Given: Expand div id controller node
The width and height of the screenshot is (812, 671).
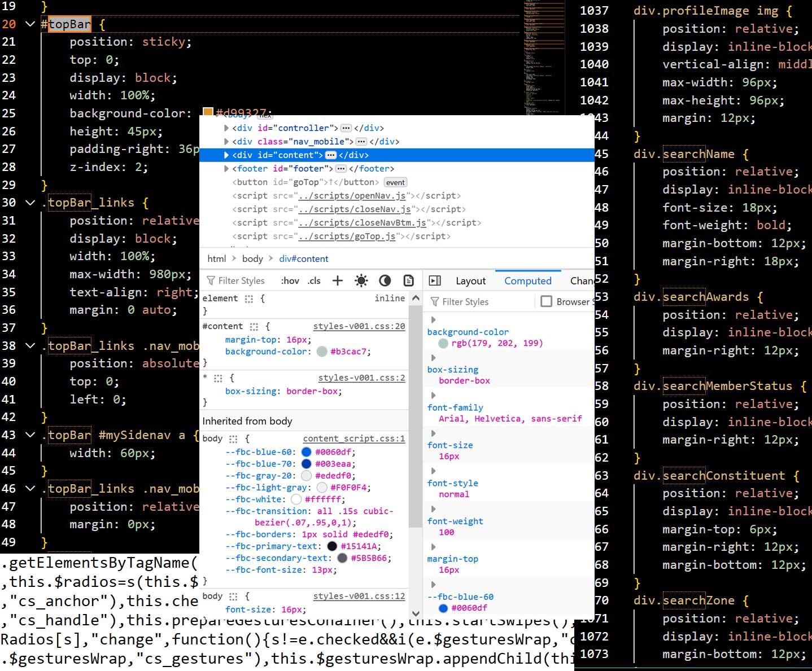Looking at the screenshot, I should [226, 128].
